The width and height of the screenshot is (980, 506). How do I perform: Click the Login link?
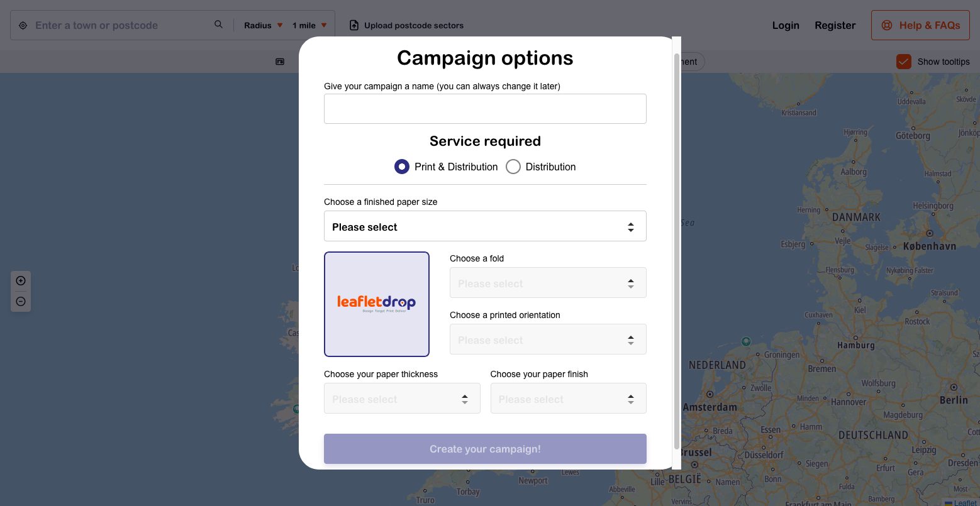[x=786, y=26]
